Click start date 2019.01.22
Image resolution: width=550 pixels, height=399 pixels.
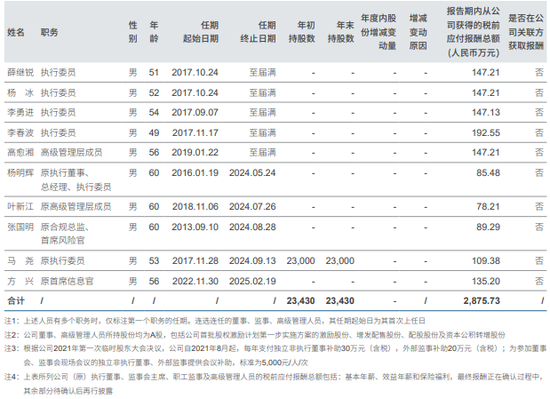point(195,153)
